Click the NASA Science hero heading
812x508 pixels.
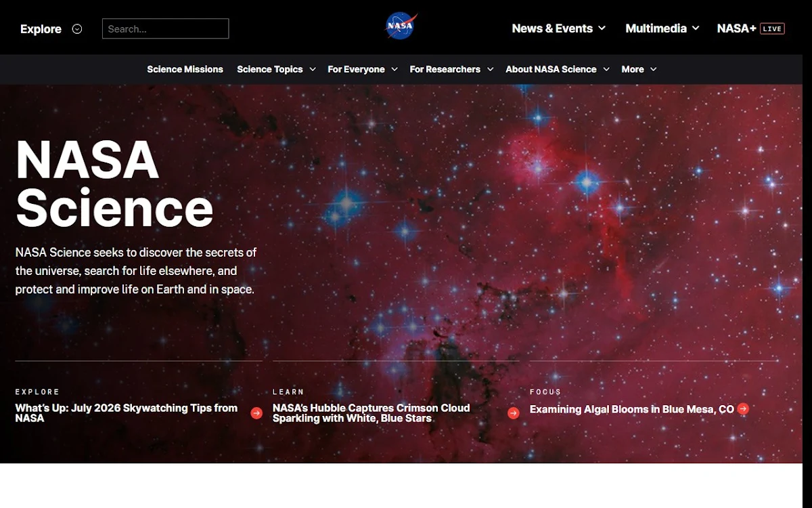114,184
